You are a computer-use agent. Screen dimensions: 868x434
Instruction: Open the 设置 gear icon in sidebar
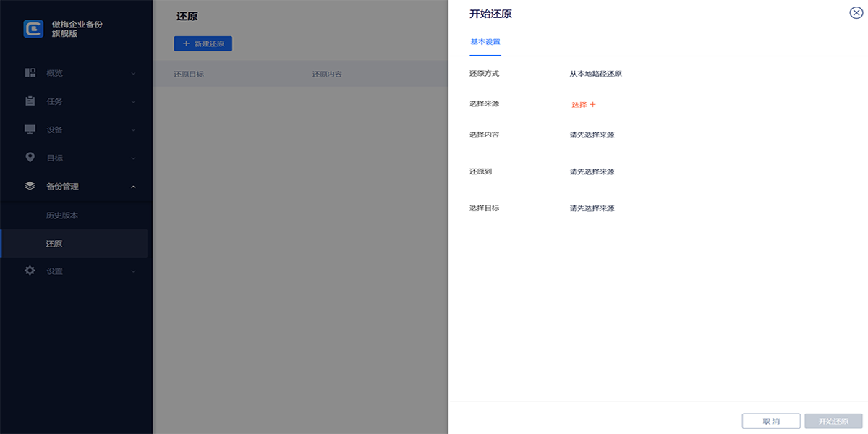point(30,271)
